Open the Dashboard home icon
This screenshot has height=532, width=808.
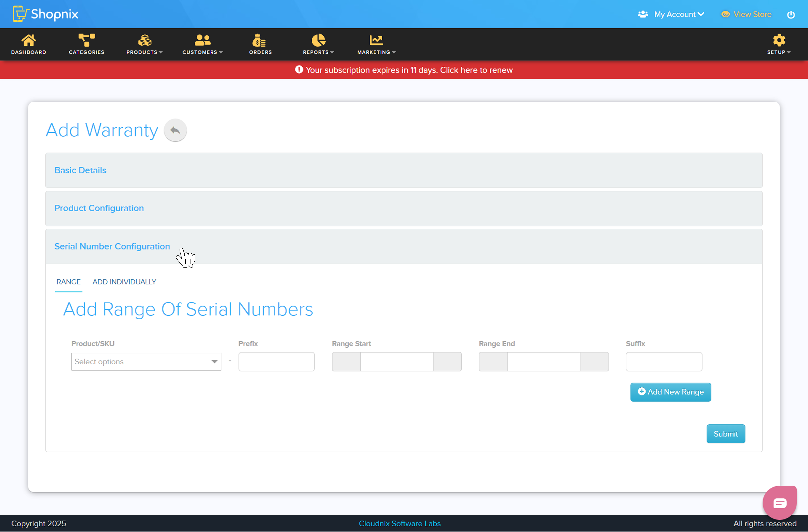tap(28, 40)
